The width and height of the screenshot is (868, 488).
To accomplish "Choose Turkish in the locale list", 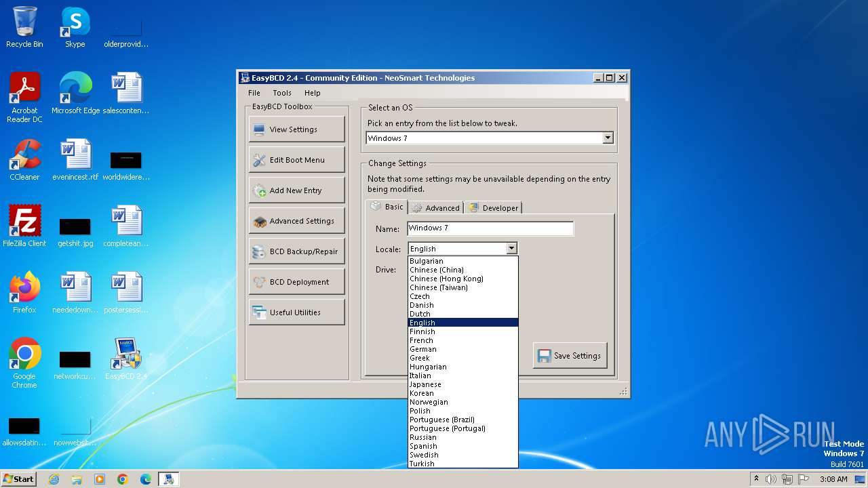I will (463, 464).
